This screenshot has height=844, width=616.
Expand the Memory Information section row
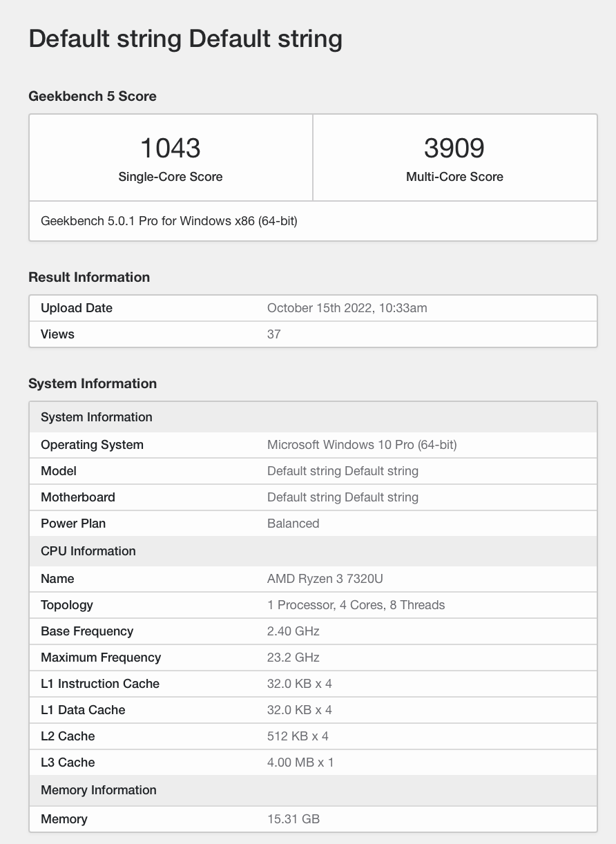tap(98, 790)
